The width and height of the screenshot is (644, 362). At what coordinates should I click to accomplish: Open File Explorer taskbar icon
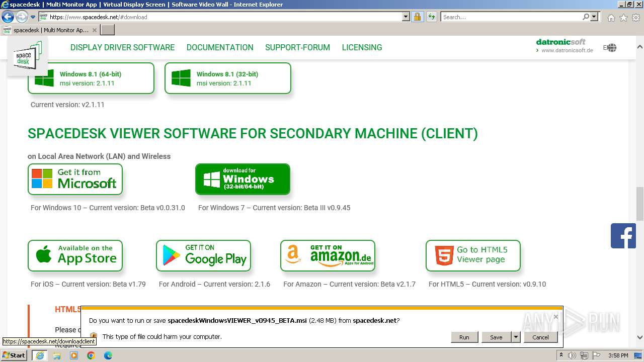tap(57, 355)
